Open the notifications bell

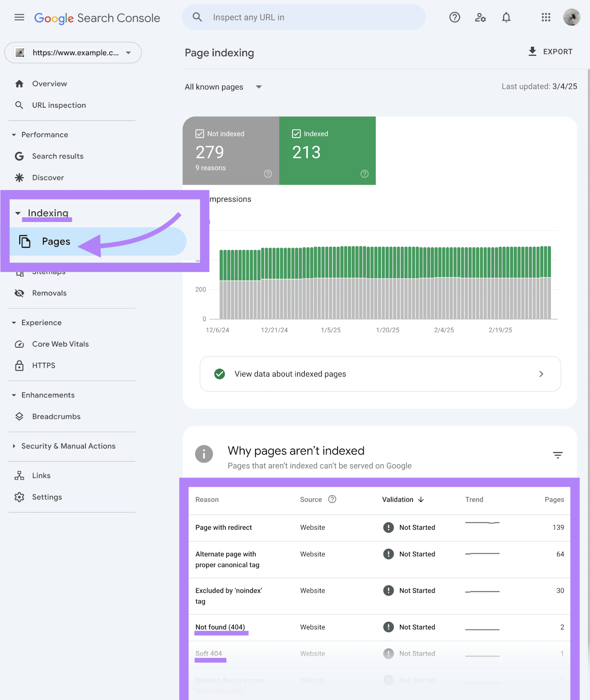click(x=506, y=17)
